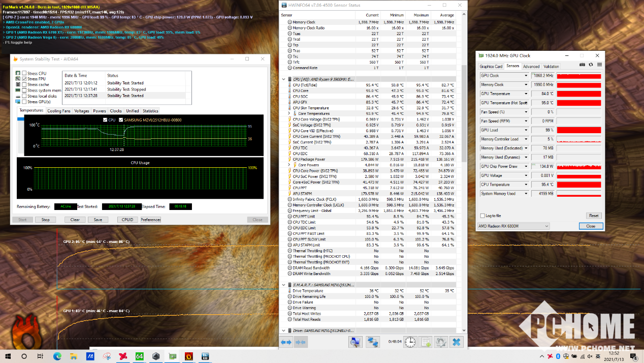
Task: Click Reset button in GPU-Z
Action: (x=593, y=216)
